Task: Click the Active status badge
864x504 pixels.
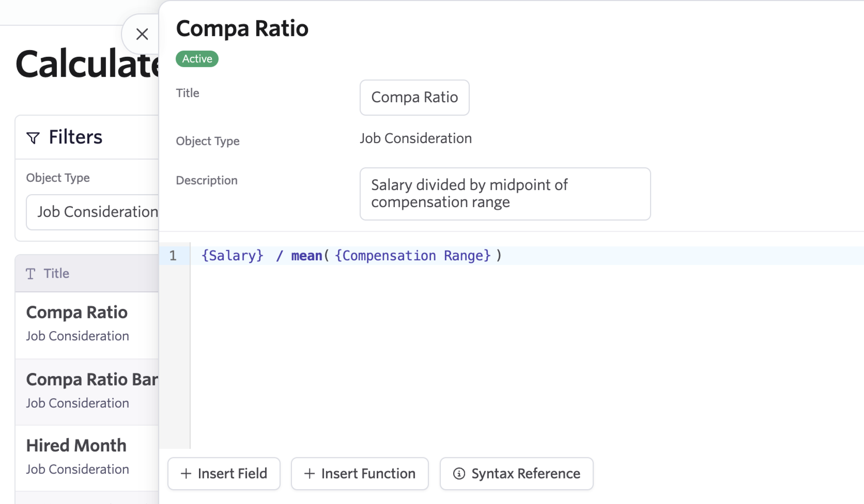Action: pyautogui.click(x=197, y=59)
